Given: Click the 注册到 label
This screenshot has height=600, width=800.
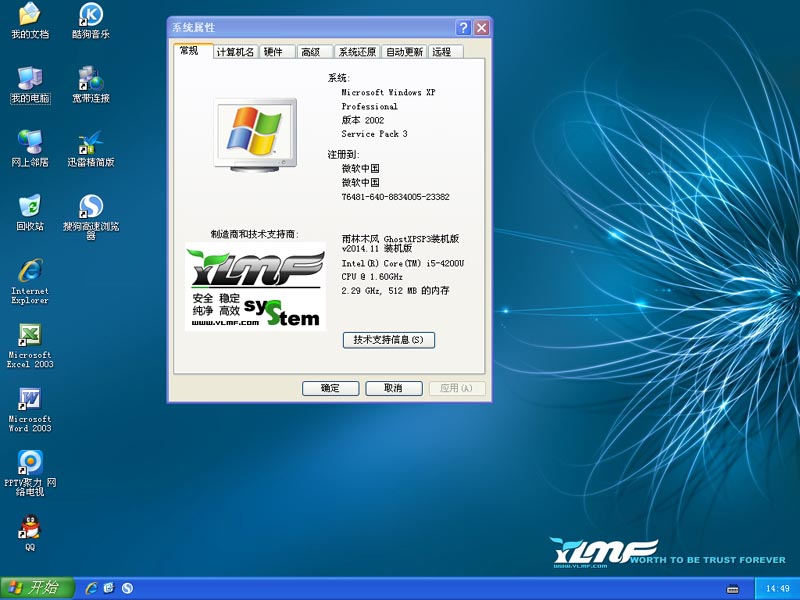Looking at the screenshot, I should pos(343,154).
